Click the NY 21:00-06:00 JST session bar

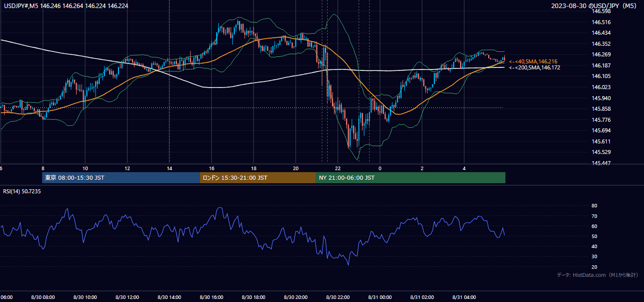411,178
